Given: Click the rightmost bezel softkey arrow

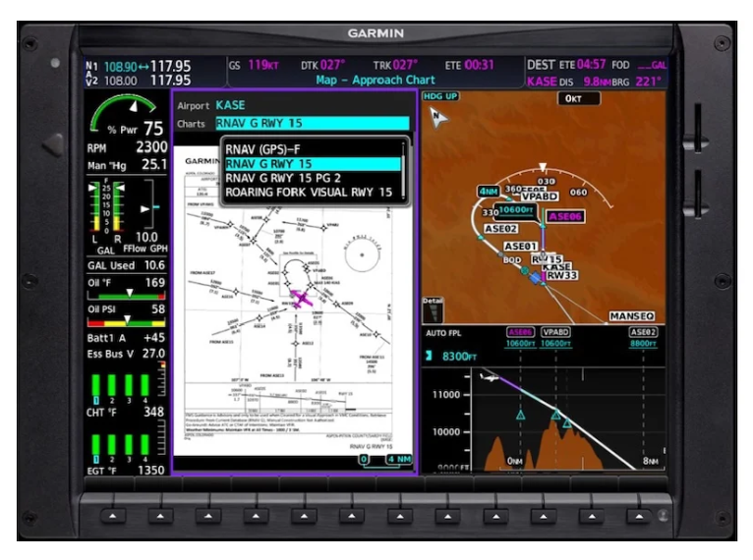Looking at the screenshot, I should click(639, 517).
